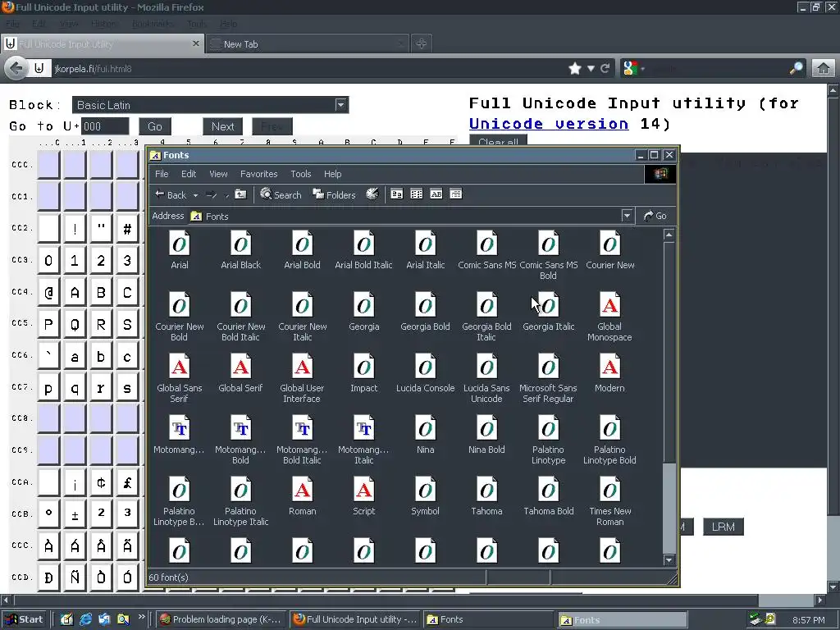Image resolution: width=840 pixels, height=630 pixels.
Task: Click the Up folder toolbar icon
Action: [240, 194]
